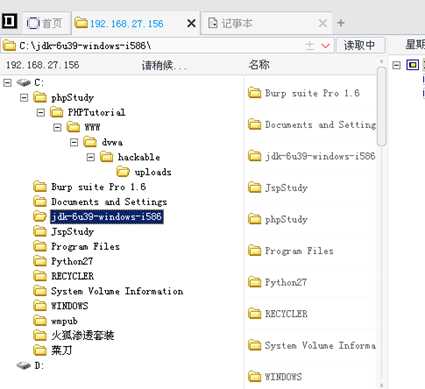Collapse the node in the right-side panel
Screen dimensions: 425x389
[x=396, y=65]
